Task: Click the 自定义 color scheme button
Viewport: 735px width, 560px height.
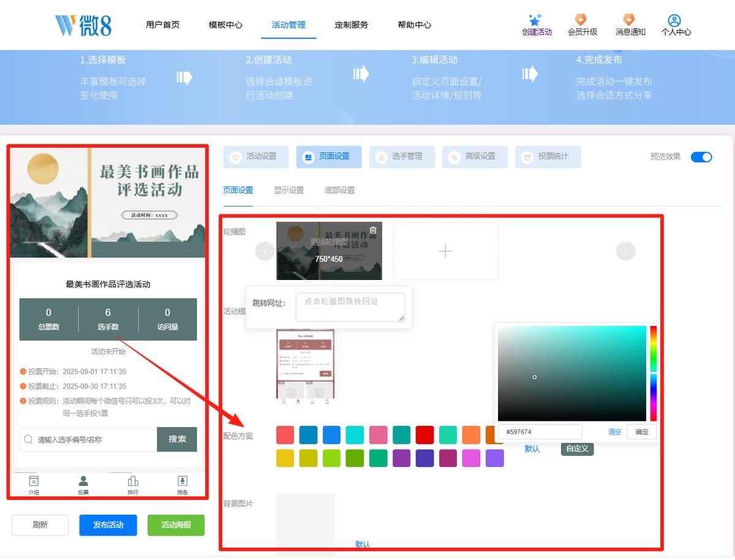Action: pos(578,449)
